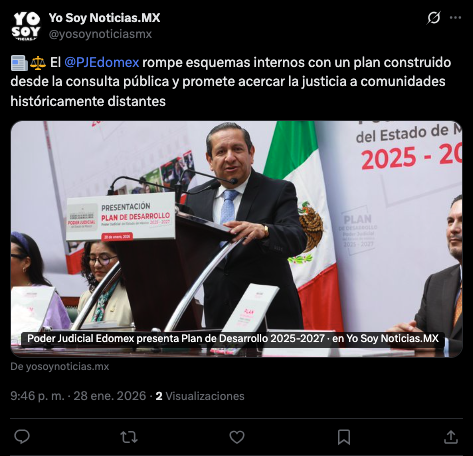
Task: View the 2 Visualizaciones count
Action: point(200,396)
